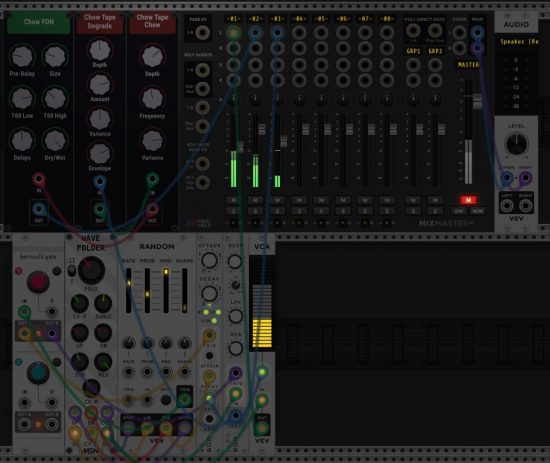Screen dimensions: 550x463
Task: Click the Chow FDN OUT jack
Action: 39,209
